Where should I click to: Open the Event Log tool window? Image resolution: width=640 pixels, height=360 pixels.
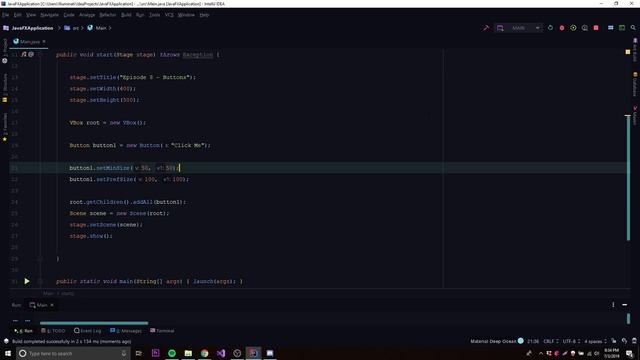pos(87,331)
